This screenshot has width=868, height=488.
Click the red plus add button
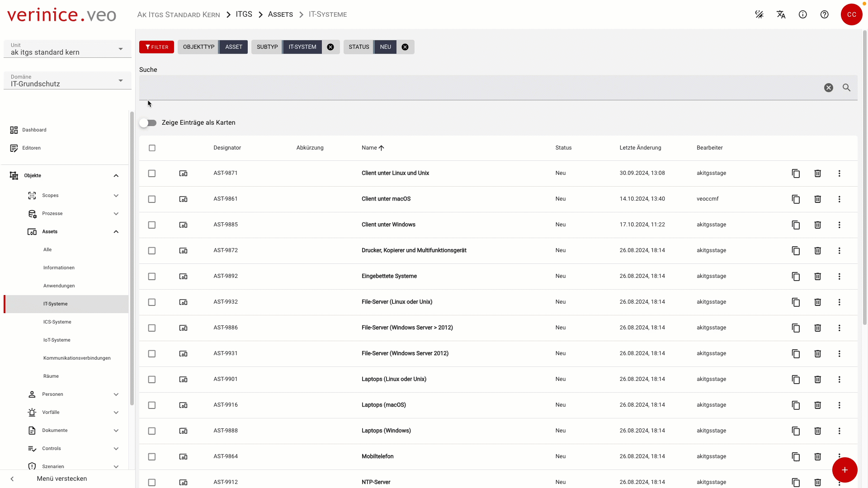point(844,470)
